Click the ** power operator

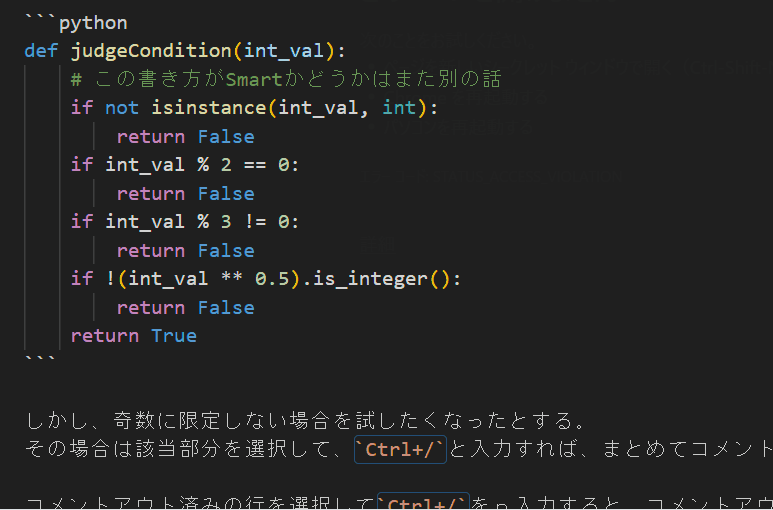(x=232, y=278)
